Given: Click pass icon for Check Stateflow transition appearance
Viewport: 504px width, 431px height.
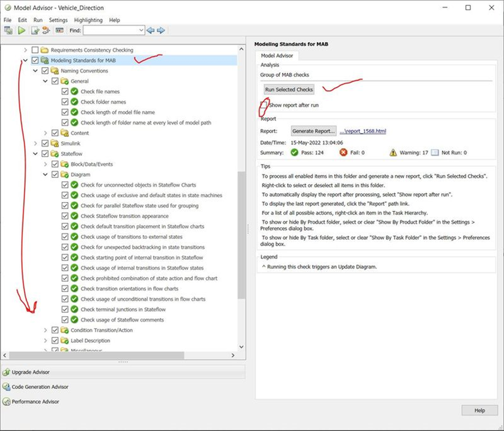Looking at the screenshot, I should (74, 216).
